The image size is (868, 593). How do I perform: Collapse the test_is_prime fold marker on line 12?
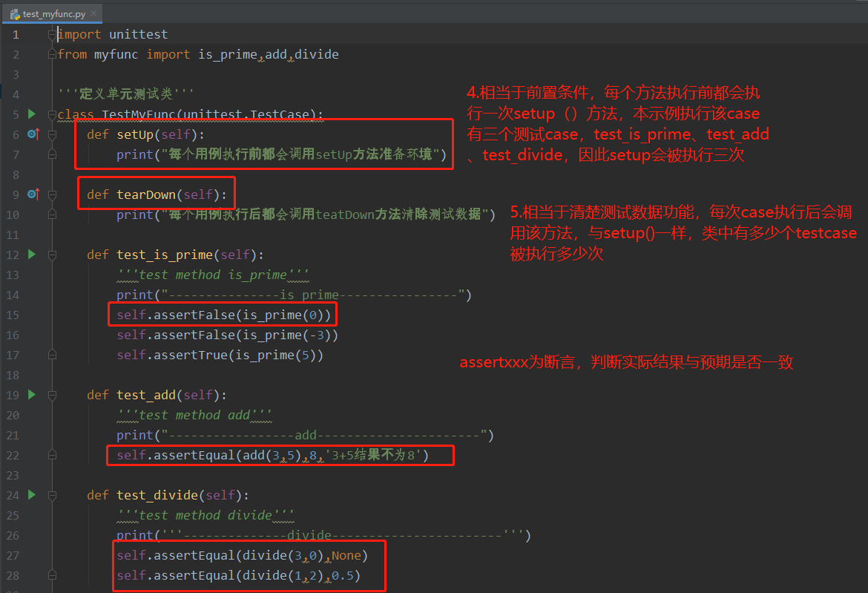click(52, 255)
